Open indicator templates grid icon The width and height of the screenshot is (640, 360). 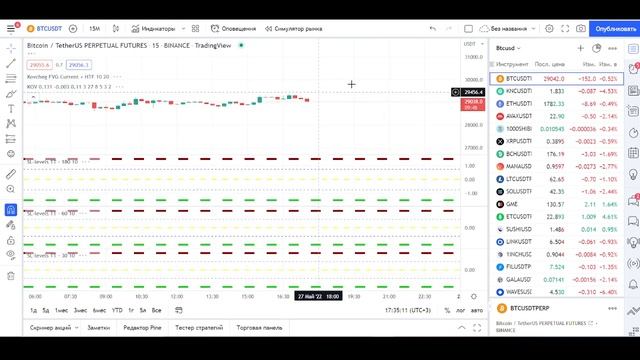(x=196, y=29)
